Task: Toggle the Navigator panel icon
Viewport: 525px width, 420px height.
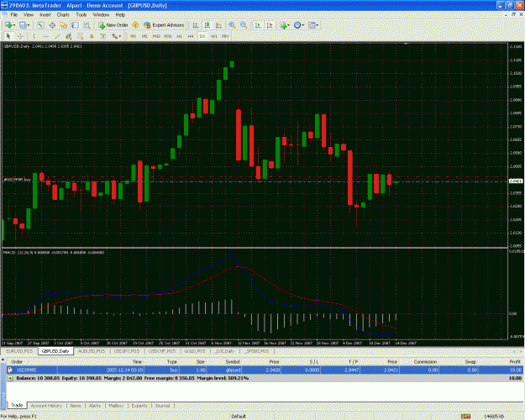Action: point(64,25)
